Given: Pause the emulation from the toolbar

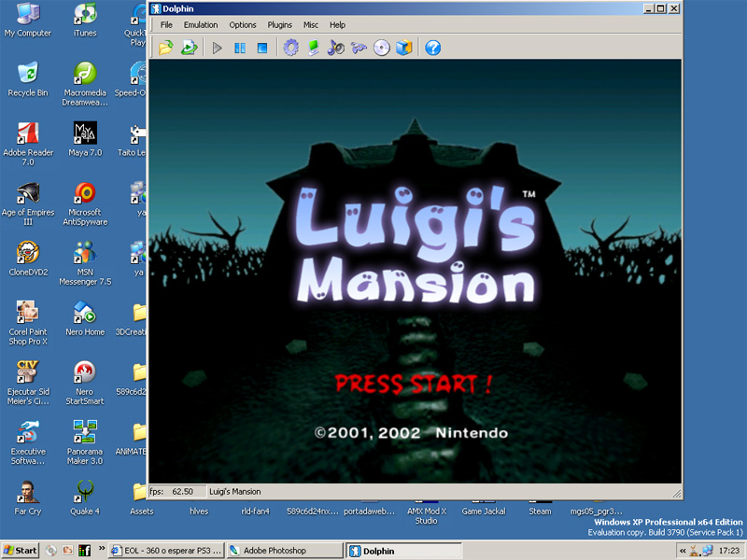Looking at the screenshot, I should coord(240,48).
